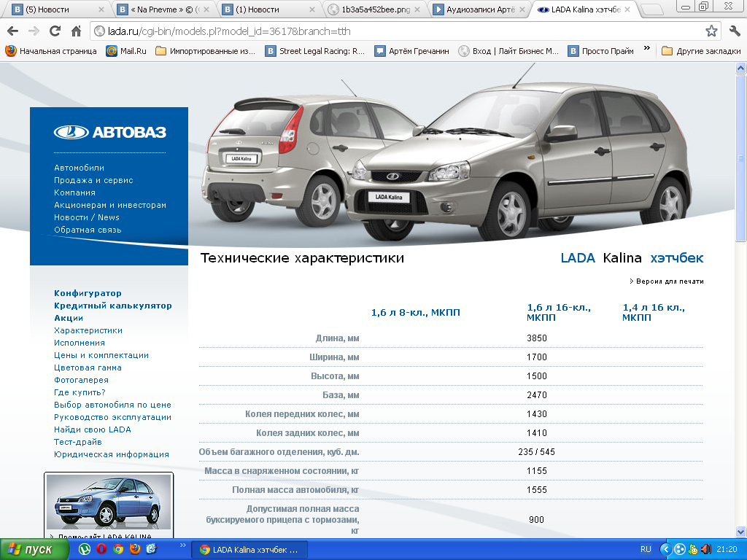Launch Opera from quick launch
The image size is (747, 560).
click(101, 549)
